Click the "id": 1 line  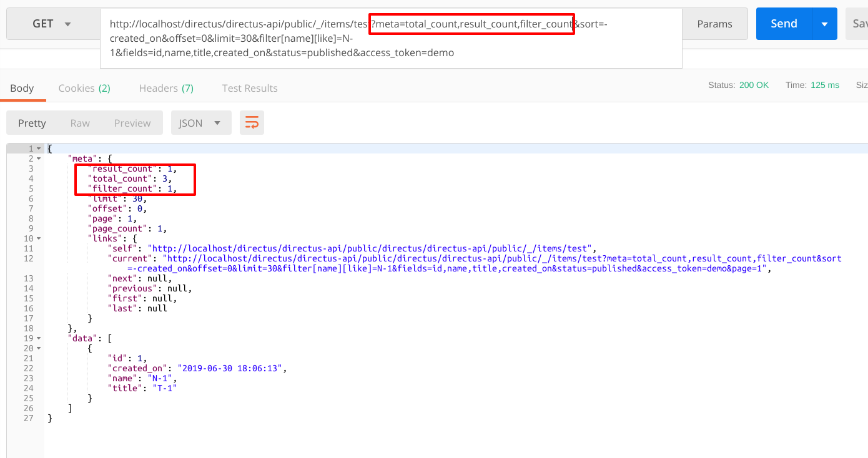(x=127, y=358)
